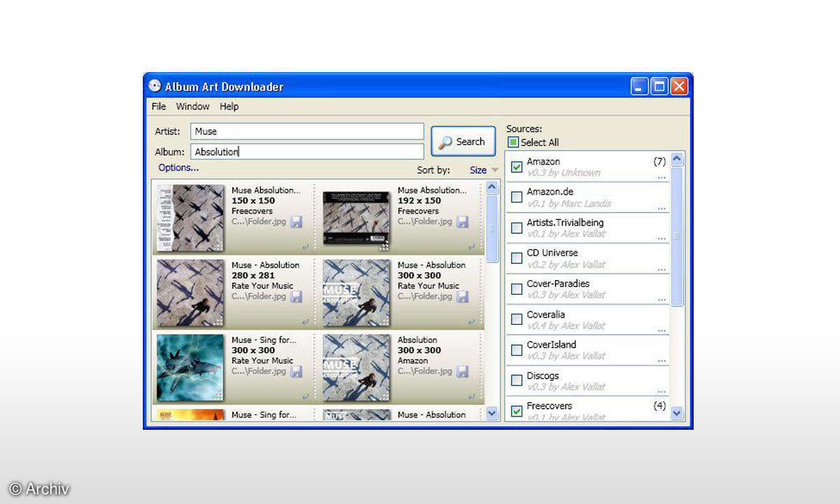
Task: Enable the Artists.Trivialbeing source
Action: tap(517, 227)
